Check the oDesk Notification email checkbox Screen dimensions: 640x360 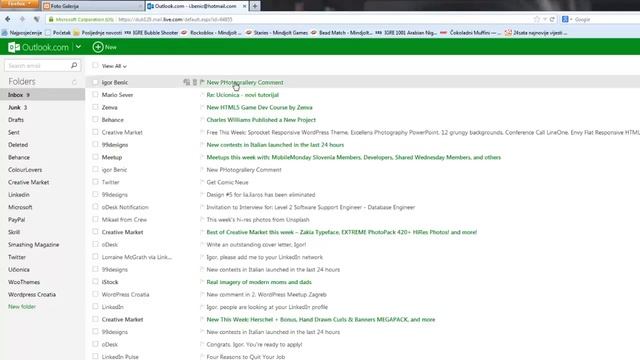95,207
